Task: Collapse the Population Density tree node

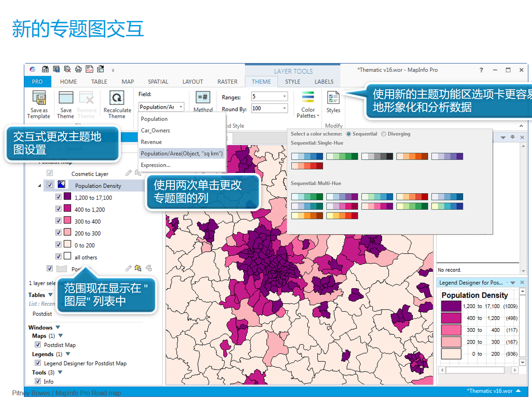Action: pos(40,186)
